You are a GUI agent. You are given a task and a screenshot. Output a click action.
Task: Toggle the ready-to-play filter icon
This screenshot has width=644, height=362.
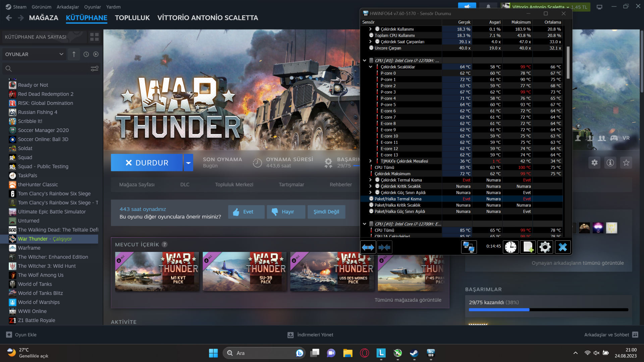[x=96, y=54]
